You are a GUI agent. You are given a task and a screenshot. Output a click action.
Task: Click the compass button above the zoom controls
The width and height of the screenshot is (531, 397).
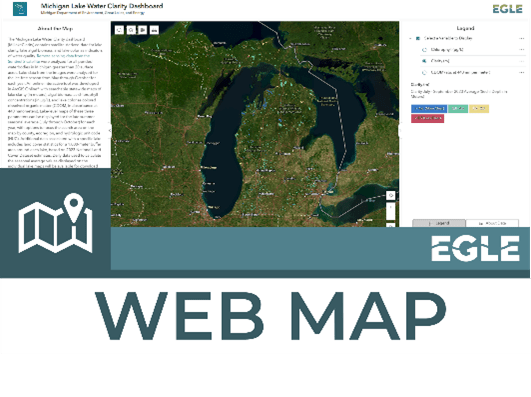pos(391,195)
